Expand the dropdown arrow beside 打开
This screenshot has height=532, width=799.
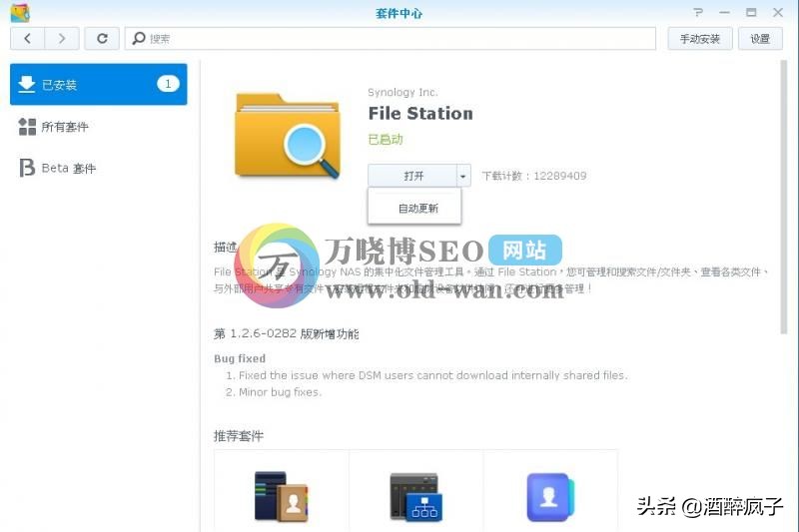click(463, 176)
